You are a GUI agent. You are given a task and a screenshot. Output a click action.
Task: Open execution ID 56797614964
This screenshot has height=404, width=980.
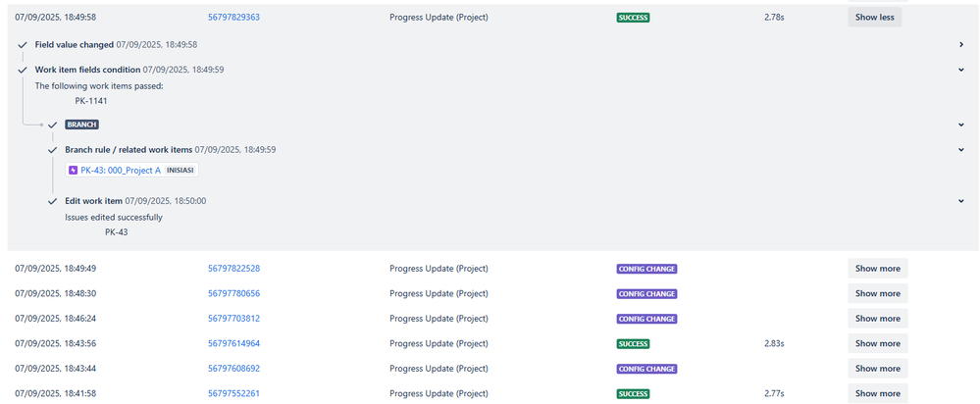click(233, 343)
